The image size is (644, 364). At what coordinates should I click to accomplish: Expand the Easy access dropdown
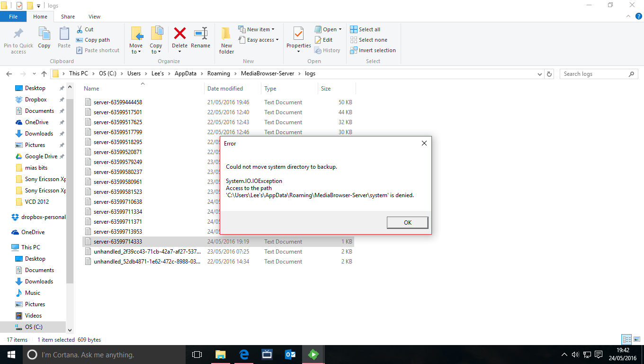[x=259, y=40]
